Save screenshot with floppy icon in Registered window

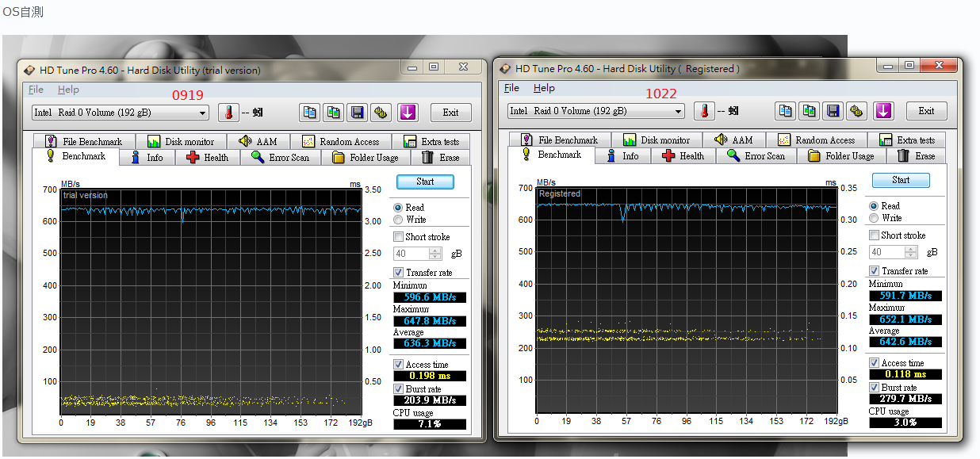coord(833,111)
